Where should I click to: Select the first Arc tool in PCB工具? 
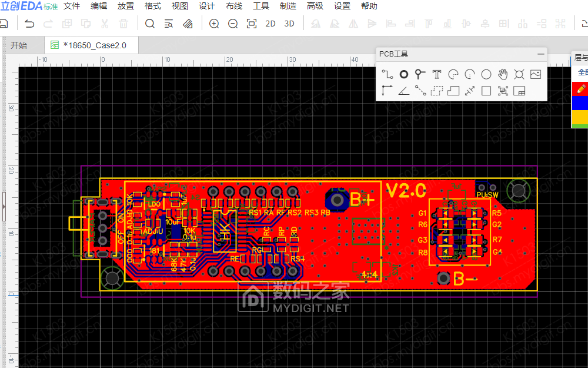coord(453,74)
